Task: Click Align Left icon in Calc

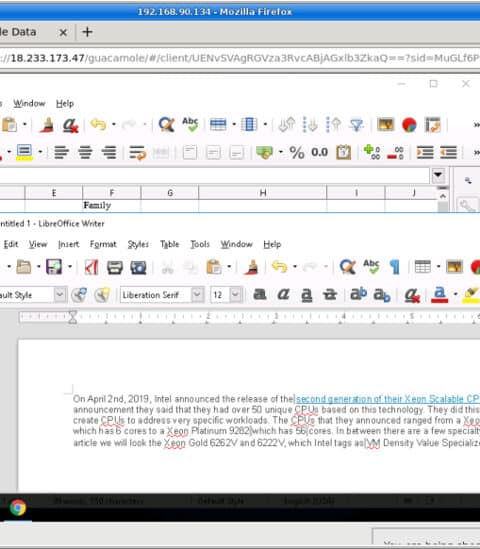Action: point(62,152)
